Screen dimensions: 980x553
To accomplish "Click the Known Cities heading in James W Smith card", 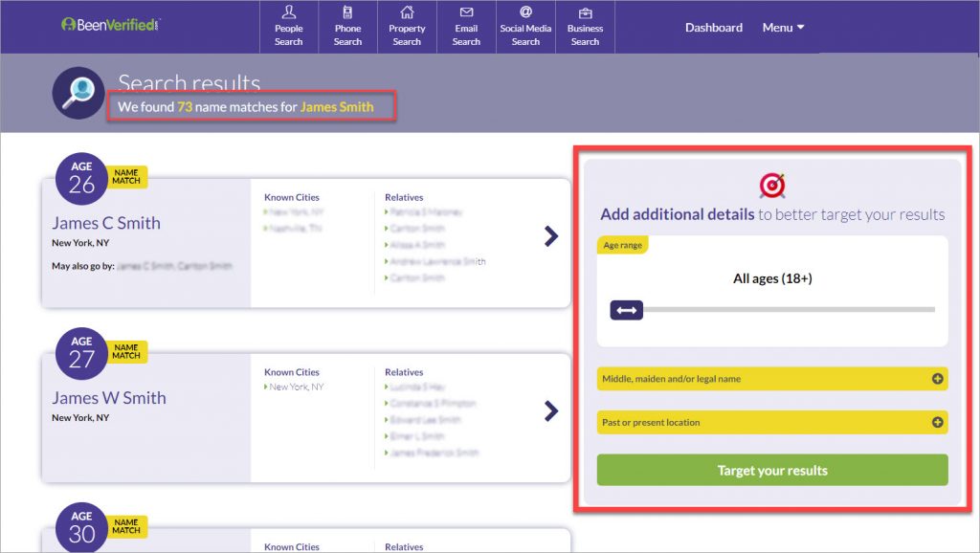I will click(x=291, y=372).
